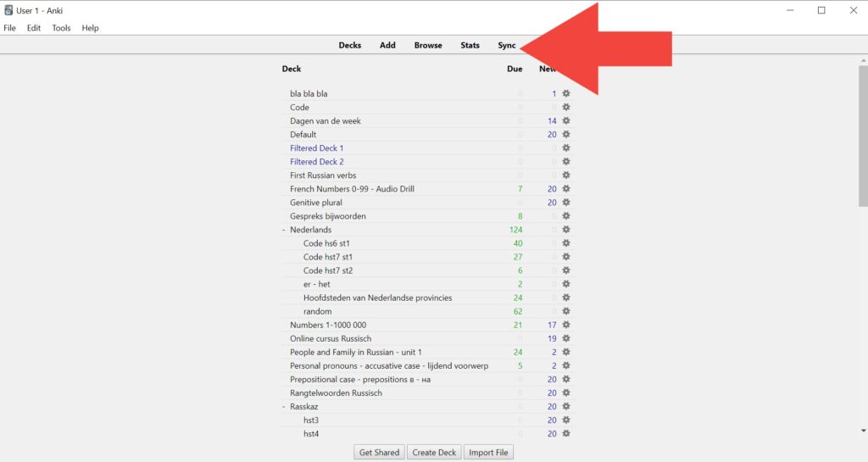The image size is (868, 462).
Task: Click gear icon for Code hst7 st1
Action: 565,257
